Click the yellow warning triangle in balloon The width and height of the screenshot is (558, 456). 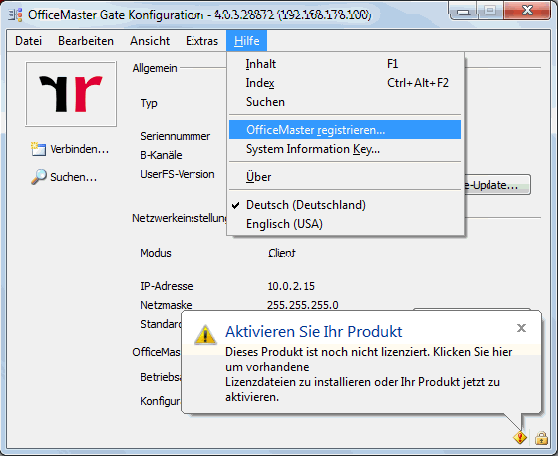(205, 335)
